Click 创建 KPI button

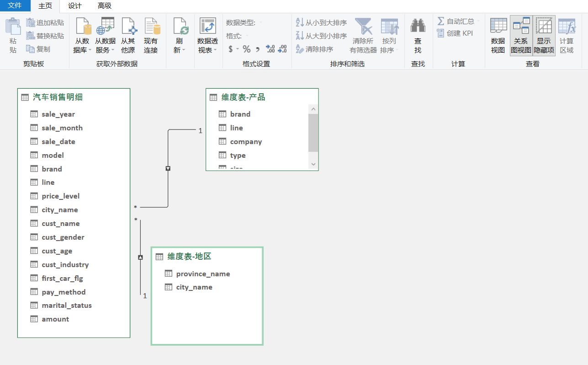pyautogui.click(x=455, y=33)
